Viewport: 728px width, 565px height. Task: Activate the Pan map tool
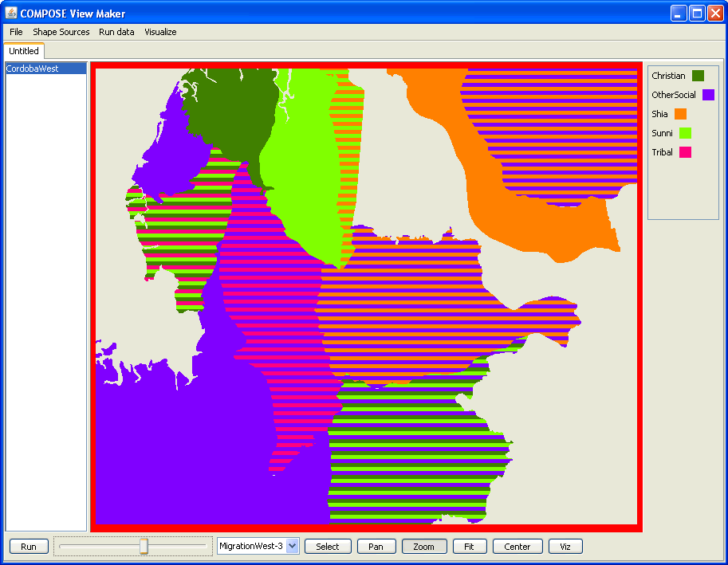point(376,547)
